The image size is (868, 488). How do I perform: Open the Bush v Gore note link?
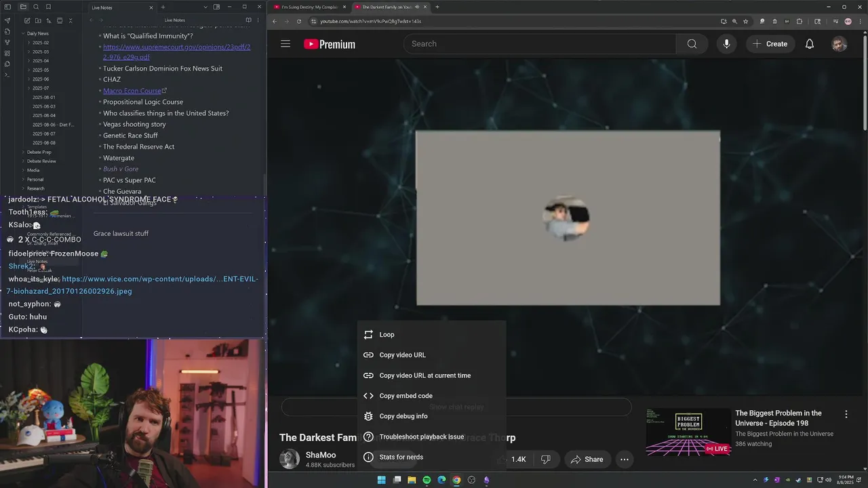pyautogui.click(x=121, y=169)
